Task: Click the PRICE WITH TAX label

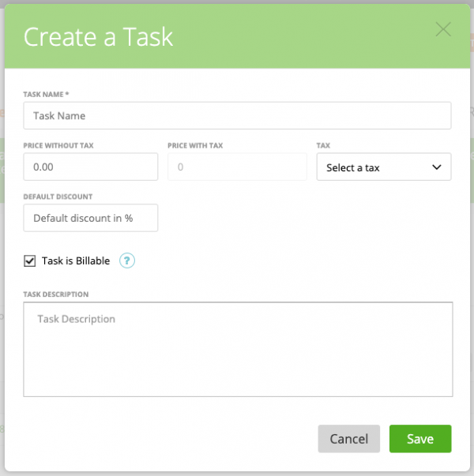Action: 195,145
